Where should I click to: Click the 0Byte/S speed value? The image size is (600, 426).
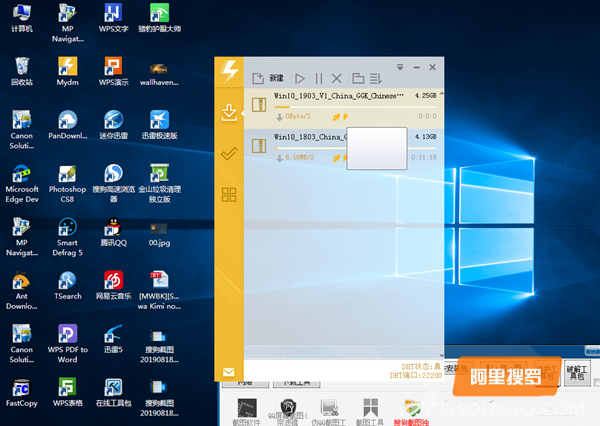[x=298, y=116]
